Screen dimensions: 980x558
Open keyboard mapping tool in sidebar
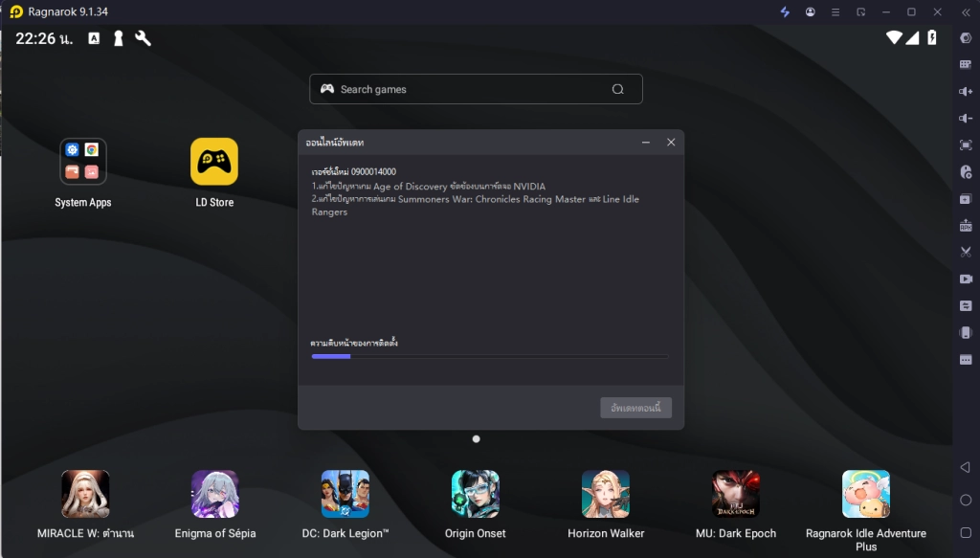(966, 64)
